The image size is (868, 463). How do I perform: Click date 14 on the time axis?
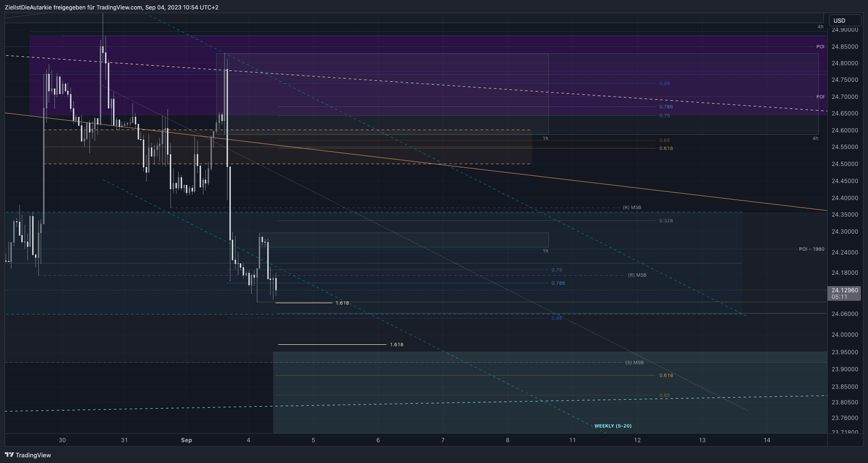(x=767, y=440)
